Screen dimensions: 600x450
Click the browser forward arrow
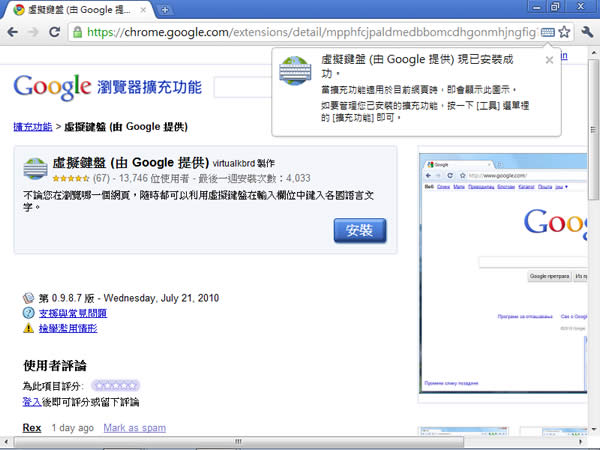tap(34, 32)
